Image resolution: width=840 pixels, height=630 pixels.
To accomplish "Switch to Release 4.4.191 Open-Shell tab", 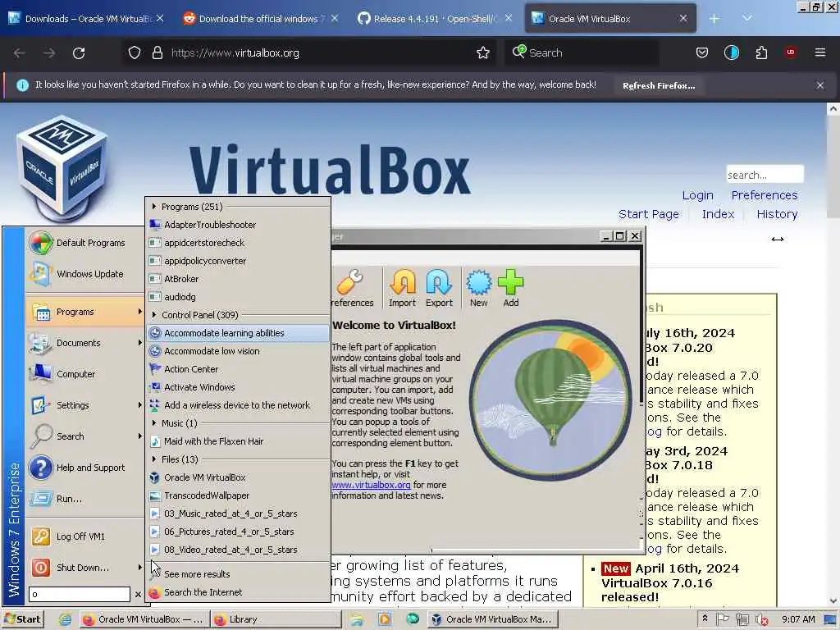I will [x=435, y=19].
